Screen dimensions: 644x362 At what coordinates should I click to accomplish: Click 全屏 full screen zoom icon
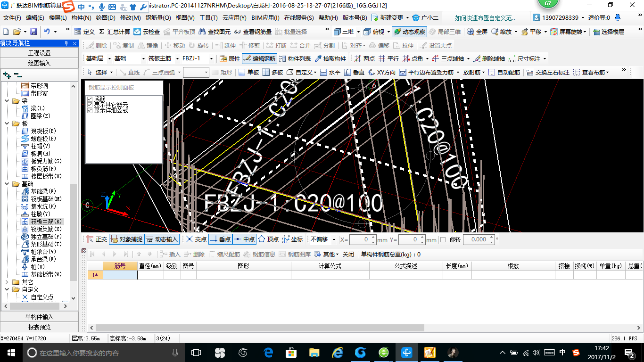coord(477,32)
